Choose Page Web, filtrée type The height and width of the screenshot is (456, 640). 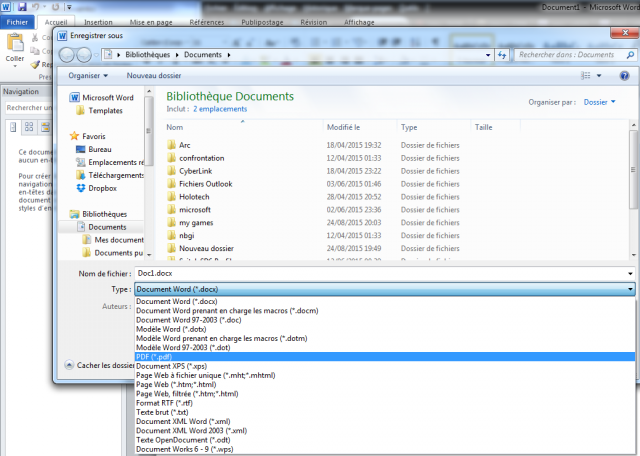click(x=385, y=394)
